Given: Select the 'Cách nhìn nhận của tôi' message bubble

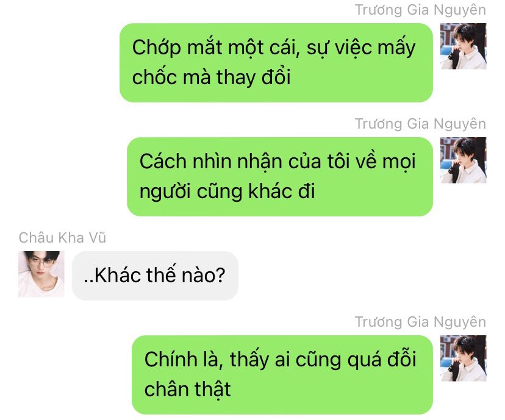Looking at the screenshot, I should (x=280, y=177).
